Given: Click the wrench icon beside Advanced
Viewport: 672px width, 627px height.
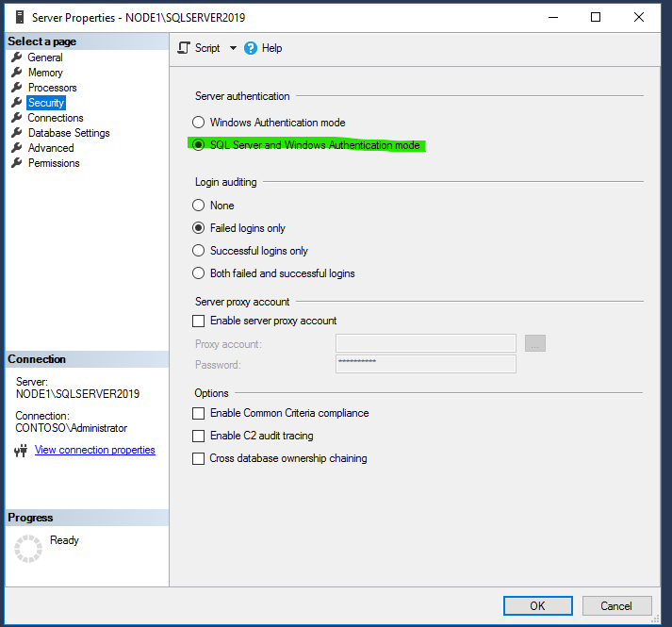Looking at the screenshot, I should [x=17, y=147].
